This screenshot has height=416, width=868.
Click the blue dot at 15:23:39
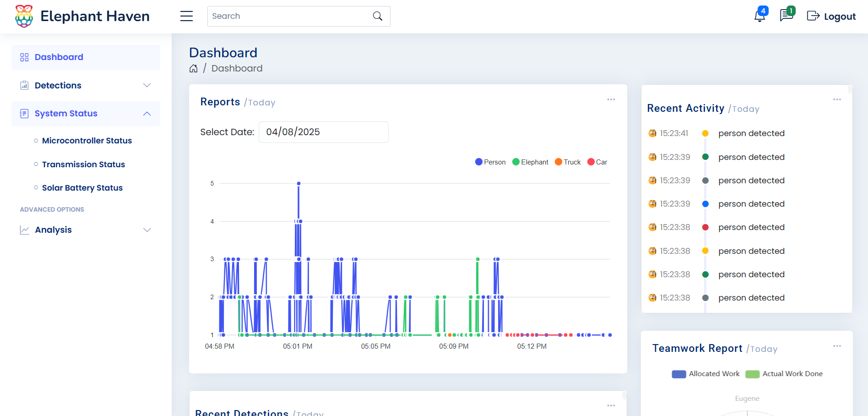coord(705,204)
